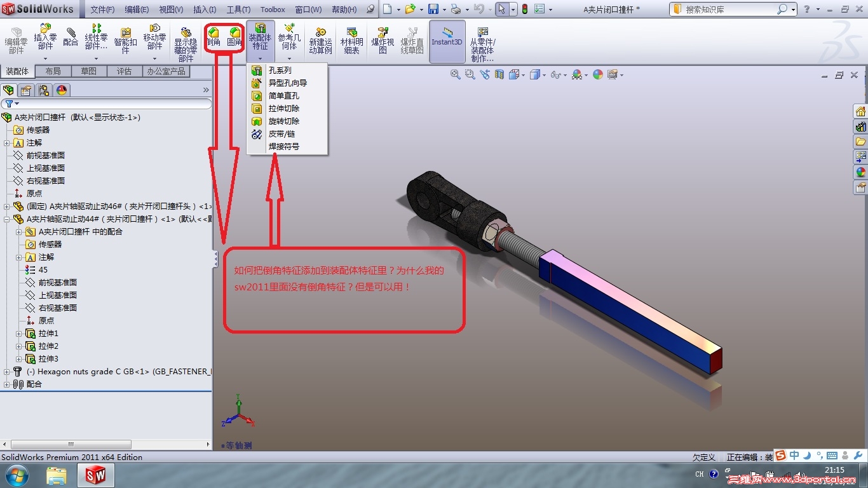Open File Explorer from the taskbar
This screenshot has width=868, height=488.
click(57, 475)
